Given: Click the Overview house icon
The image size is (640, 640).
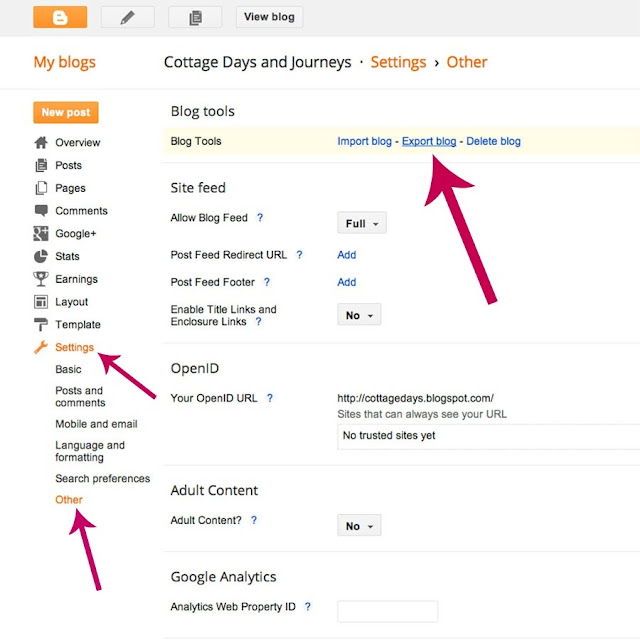Looking at the screenshot, I should tap(41, 142).
